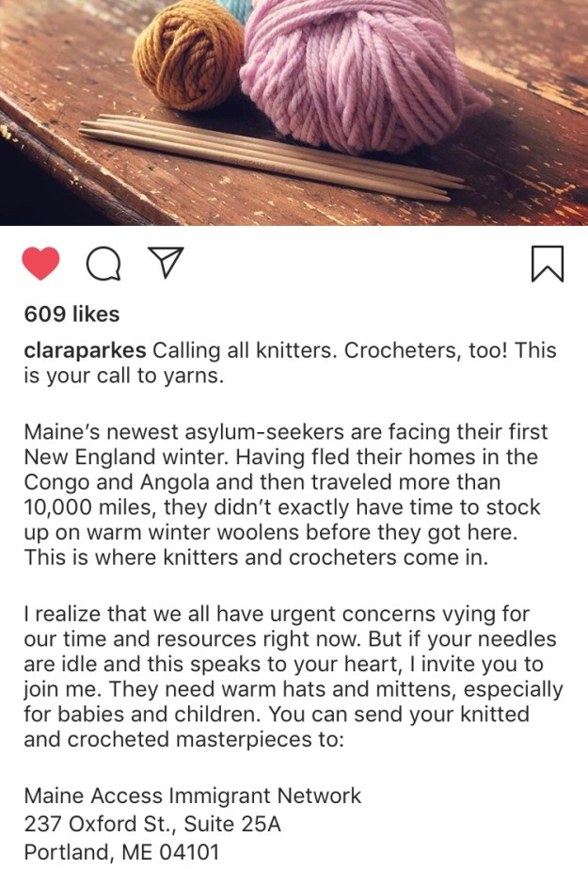588x869 pixels.
Task: Share the post using the paper plane icon
Action: click(x=166, y=263)
